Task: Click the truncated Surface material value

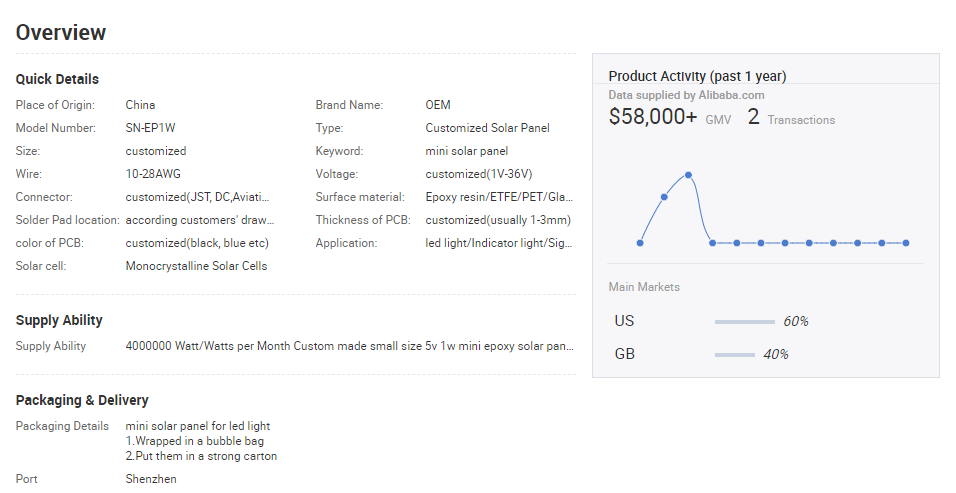Action: pyautogui.click(x=499, y=197)
